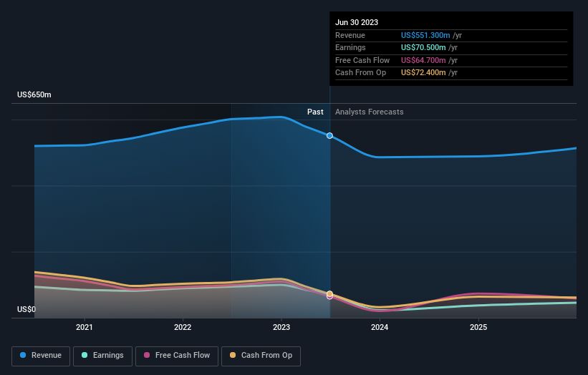This screenshot has width=588, height=375.
Task: Click the US$64.700m free cash flow value
Action: (x=423, y=60)
